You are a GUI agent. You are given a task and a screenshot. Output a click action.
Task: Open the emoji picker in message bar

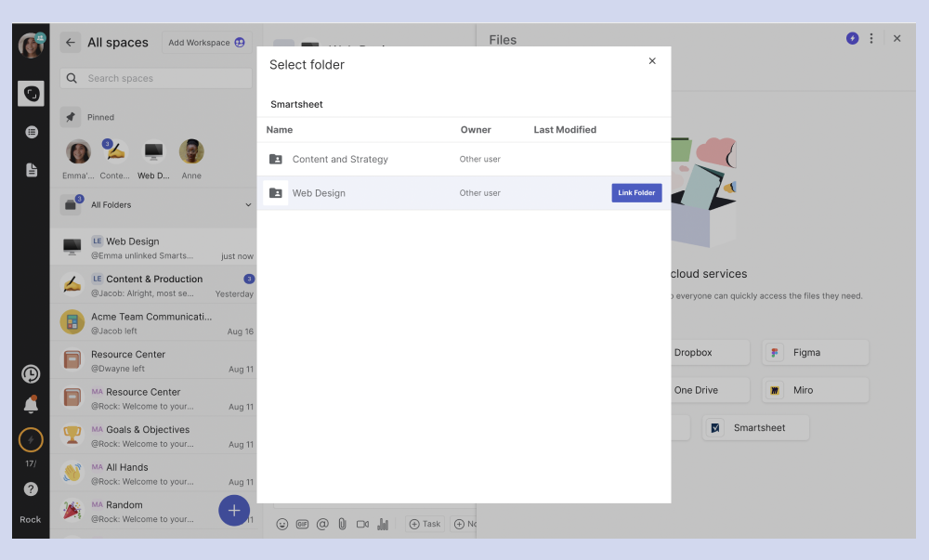(282, 524)
